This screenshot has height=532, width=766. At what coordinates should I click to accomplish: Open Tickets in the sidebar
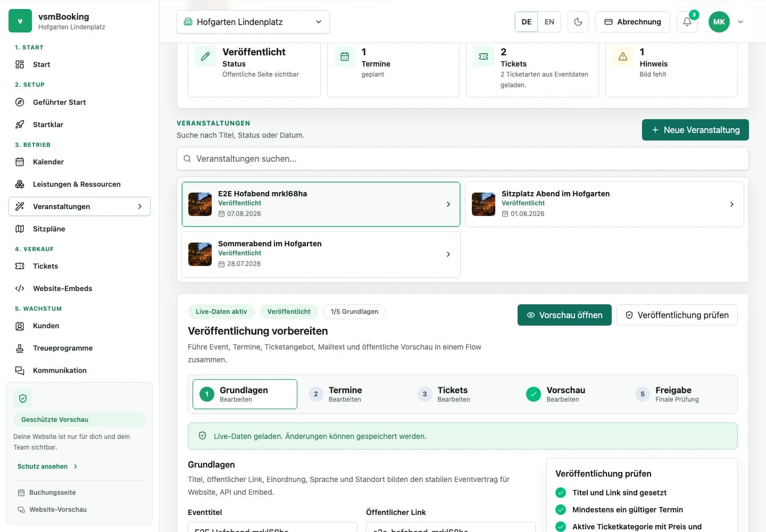click(80, 266)
